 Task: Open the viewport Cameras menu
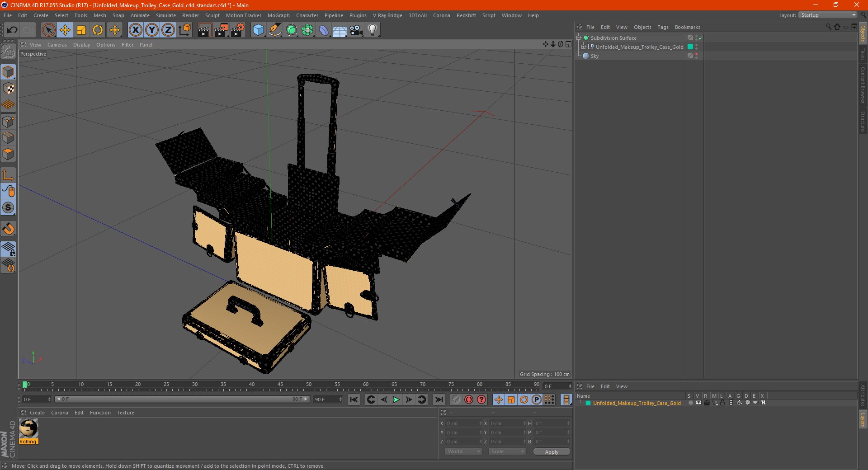point(57,45)
